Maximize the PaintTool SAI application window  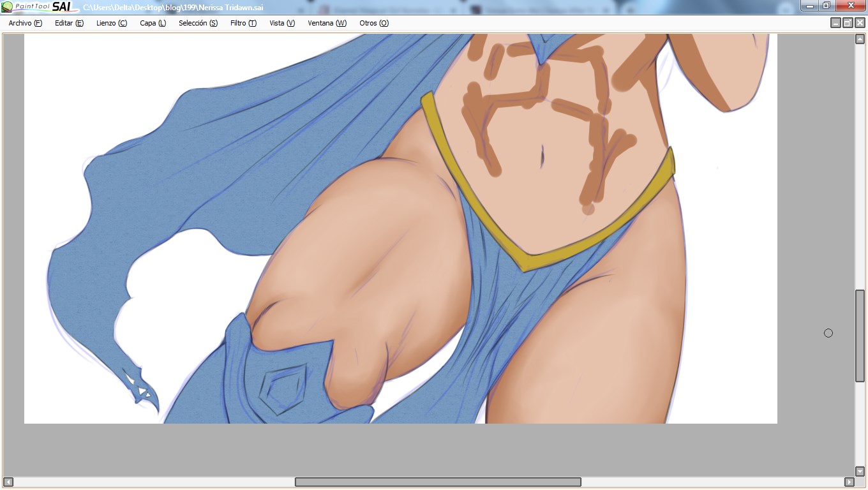point(827,6)
